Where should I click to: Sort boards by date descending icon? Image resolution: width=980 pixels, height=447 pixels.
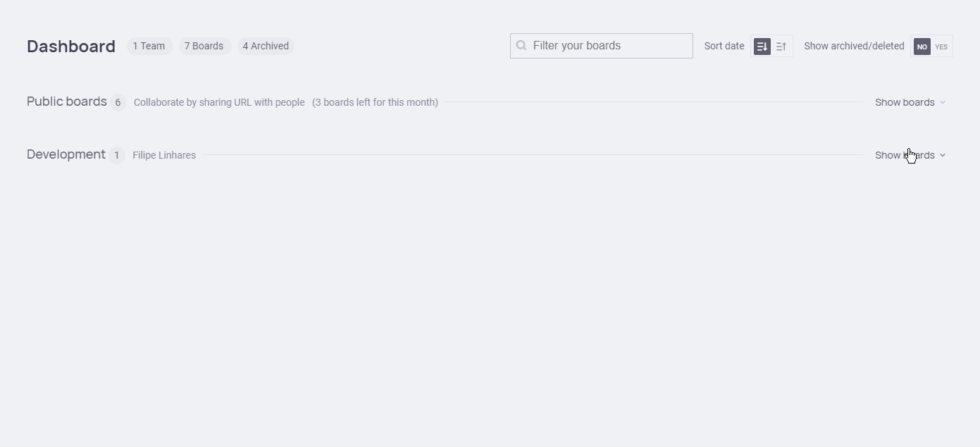click(762, 47)
